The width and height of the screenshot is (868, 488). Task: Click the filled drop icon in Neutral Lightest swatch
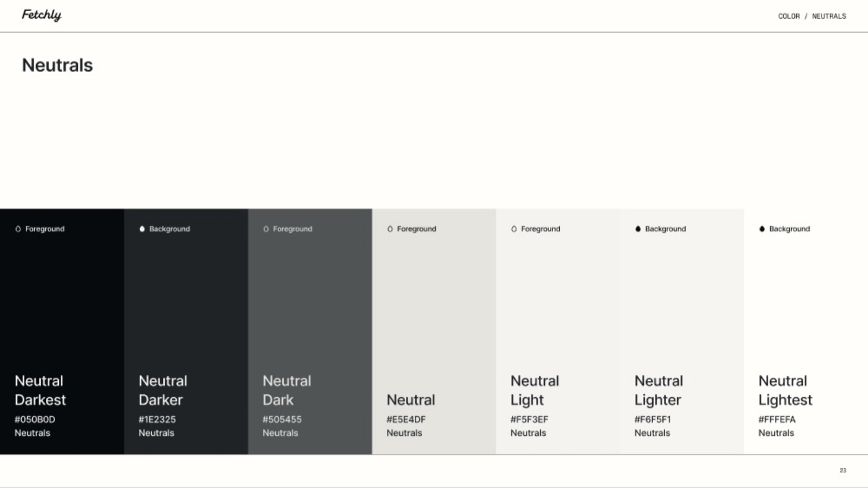(x=762, y=229)
